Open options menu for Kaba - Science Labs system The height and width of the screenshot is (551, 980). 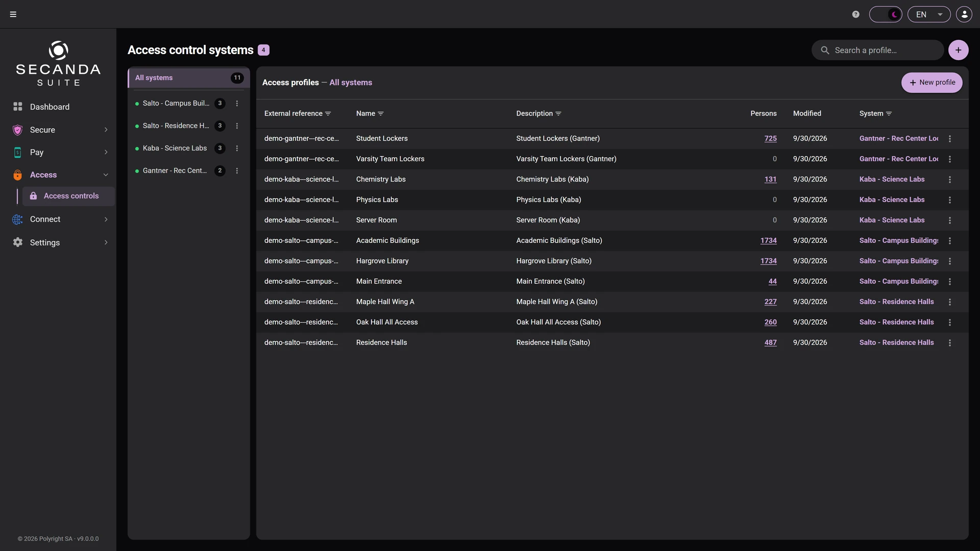click(x=237, y=148)
